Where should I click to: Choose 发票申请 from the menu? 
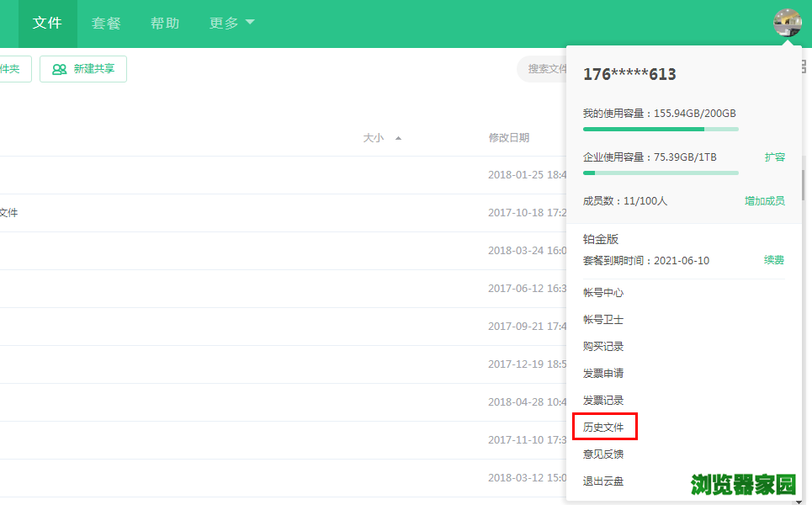pos(603,374)
